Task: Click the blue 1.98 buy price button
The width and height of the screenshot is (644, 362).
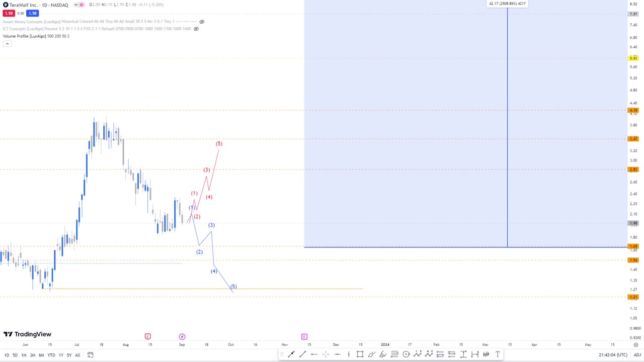Action: pos(32,13)
